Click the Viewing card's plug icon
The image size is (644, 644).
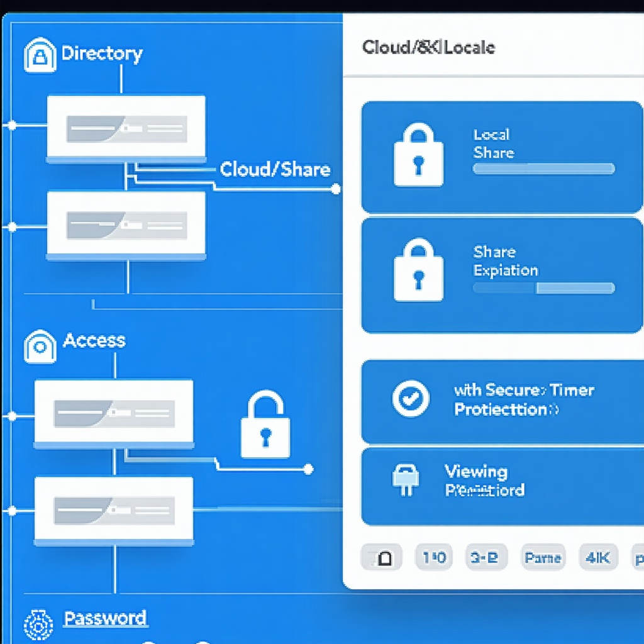[405, 480]
